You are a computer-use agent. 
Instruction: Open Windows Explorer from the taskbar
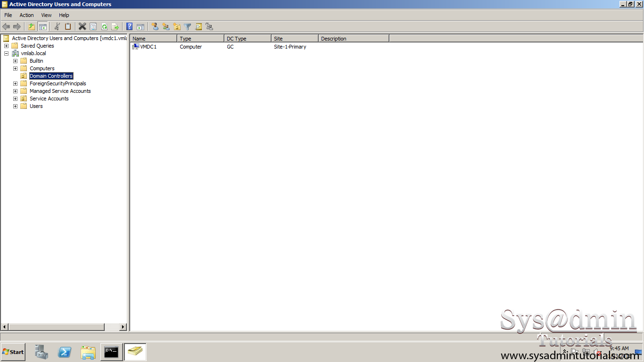pos(88,352)
